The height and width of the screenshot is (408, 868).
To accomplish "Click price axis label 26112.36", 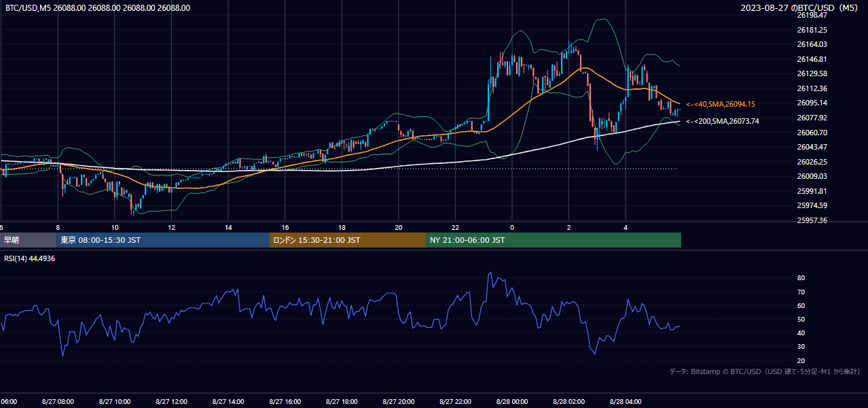I will (x=812, y=88).
